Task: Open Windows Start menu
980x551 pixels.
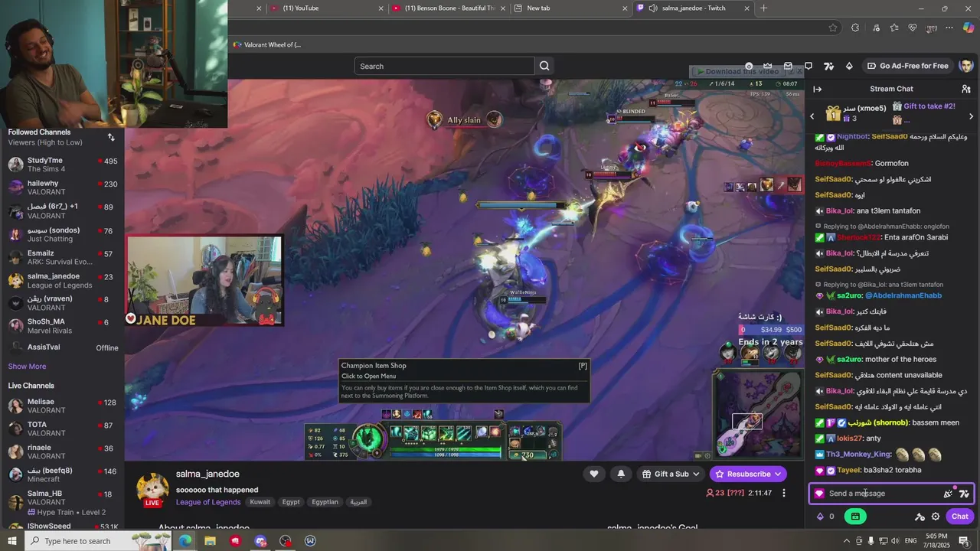Action: pyautogui.click(x=12, y=541)
